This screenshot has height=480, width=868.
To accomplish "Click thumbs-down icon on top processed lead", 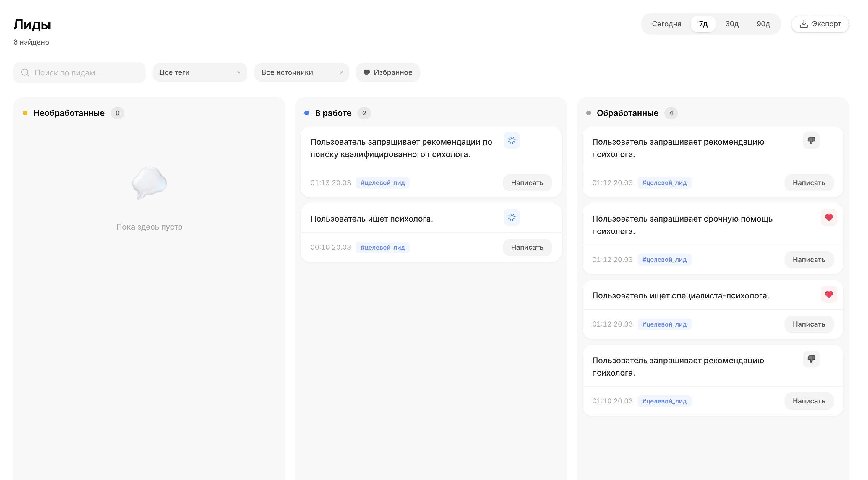I will coord(811,140).
